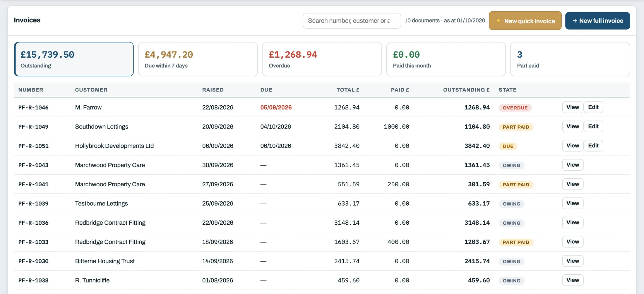Image resolution: width=644 pixels, height=294 pixels.
Task: Click the CUSTOMER column header
Action: tap(91, 90)
